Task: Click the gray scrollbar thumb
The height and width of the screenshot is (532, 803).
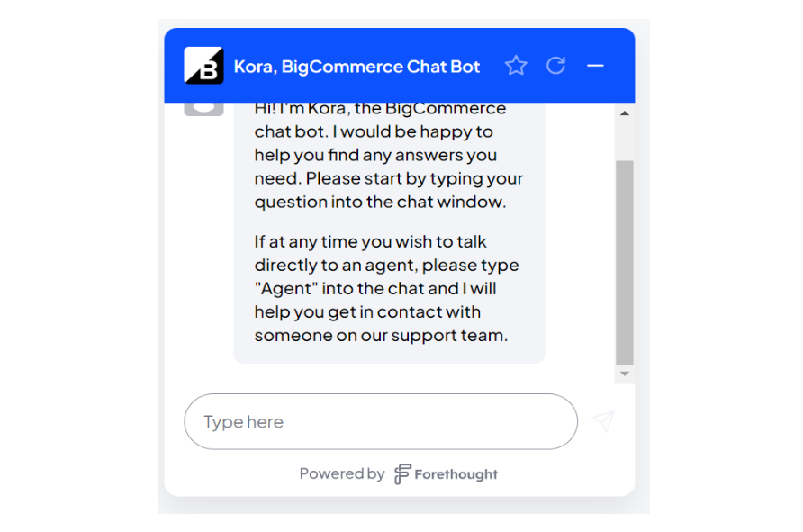Action: (624, 262)
